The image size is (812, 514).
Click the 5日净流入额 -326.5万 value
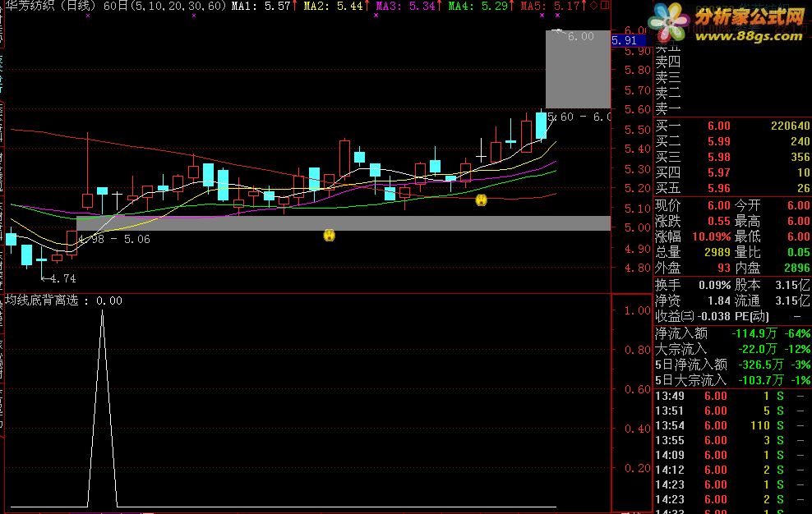[x=761, y=365]
